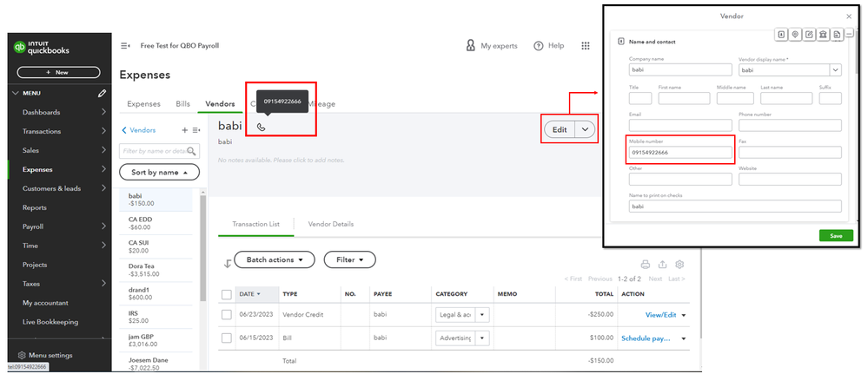Open Reports in the left menu
868x374 pixels.
pyautogui.click(x=35, y=207)
